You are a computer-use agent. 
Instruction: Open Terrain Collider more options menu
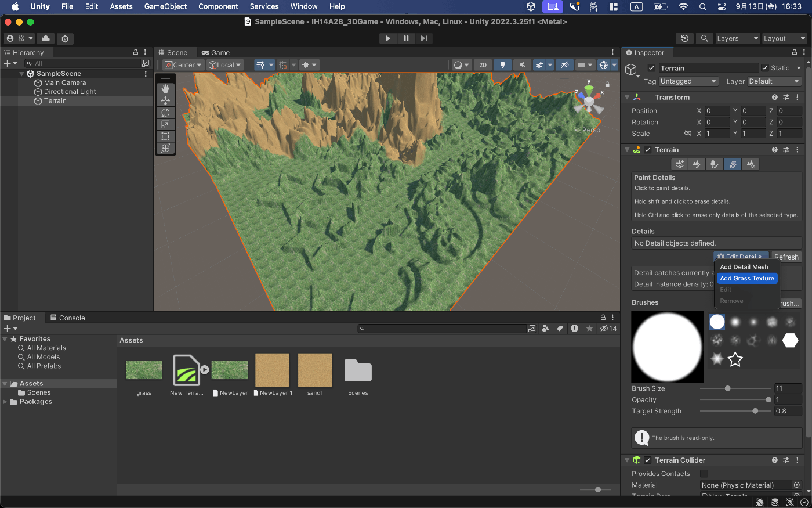click(x=797, y=460)
